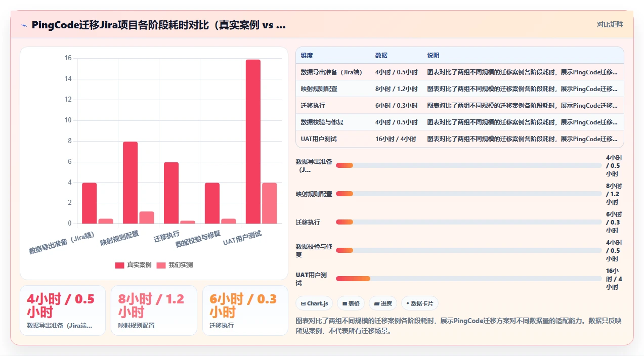
Task: Click the 数据校验与修复 progress bar
Action: tap(469, 250)
